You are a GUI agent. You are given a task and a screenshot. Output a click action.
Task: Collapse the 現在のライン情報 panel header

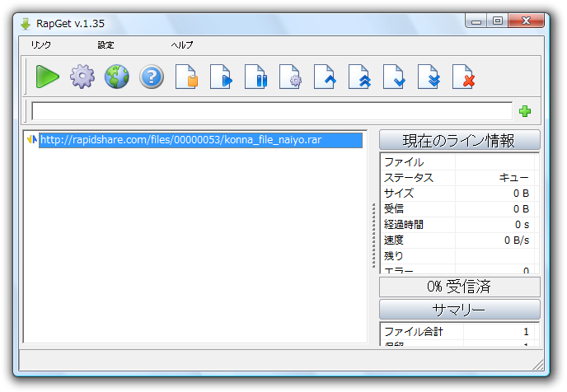coord(459,140)
